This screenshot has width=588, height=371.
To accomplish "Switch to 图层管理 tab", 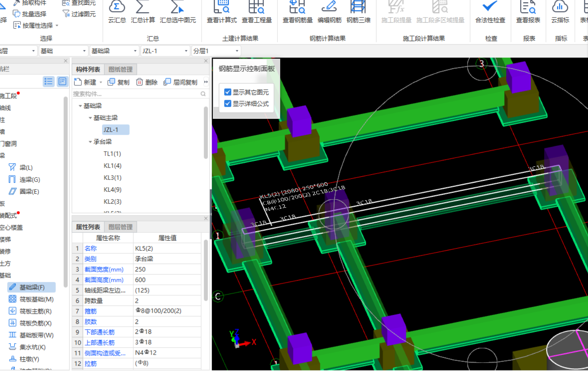I will coord(121,227).
